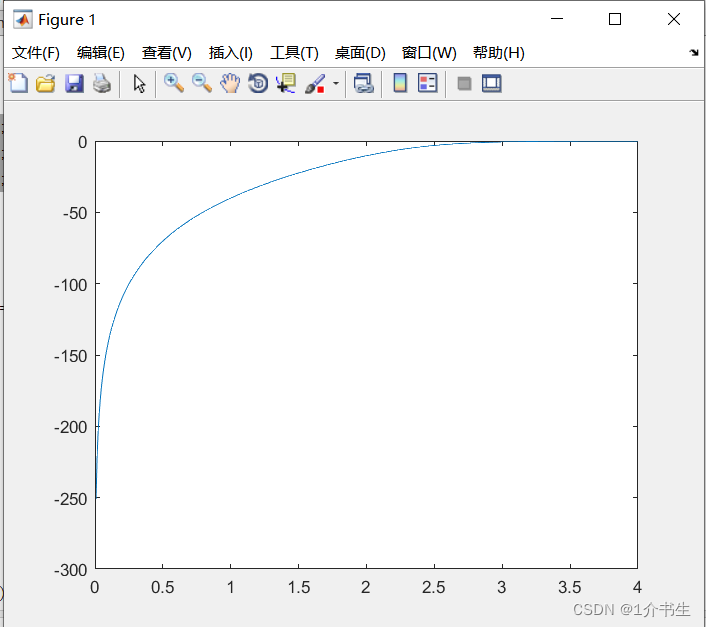Image resolution: width=706 pixels, height=627 pixels.
Task: Show plot tools and dock figure
Action: [491, 83]
